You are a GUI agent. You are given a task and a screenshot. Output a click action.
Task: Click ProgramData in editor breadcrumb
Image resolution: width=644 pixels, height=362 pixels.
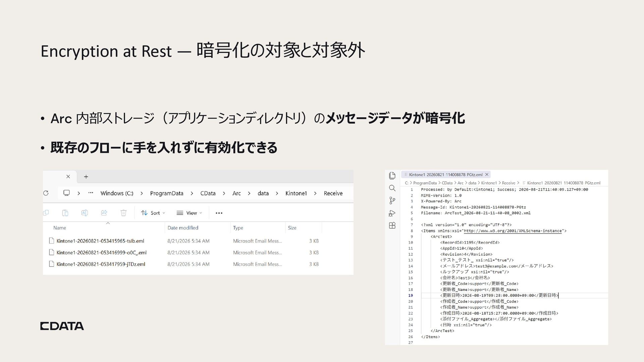[x=425, y=183]
